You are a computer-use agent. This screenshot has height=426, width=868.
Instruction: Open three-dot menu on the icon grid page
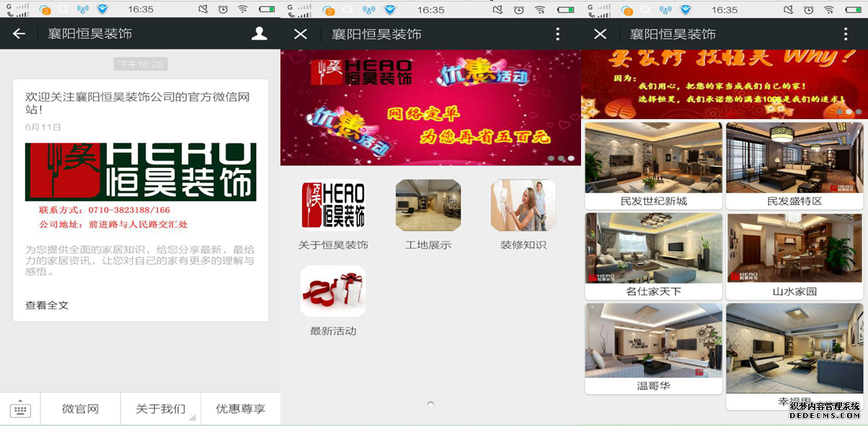pyautogui.click(x=557, y=34)
